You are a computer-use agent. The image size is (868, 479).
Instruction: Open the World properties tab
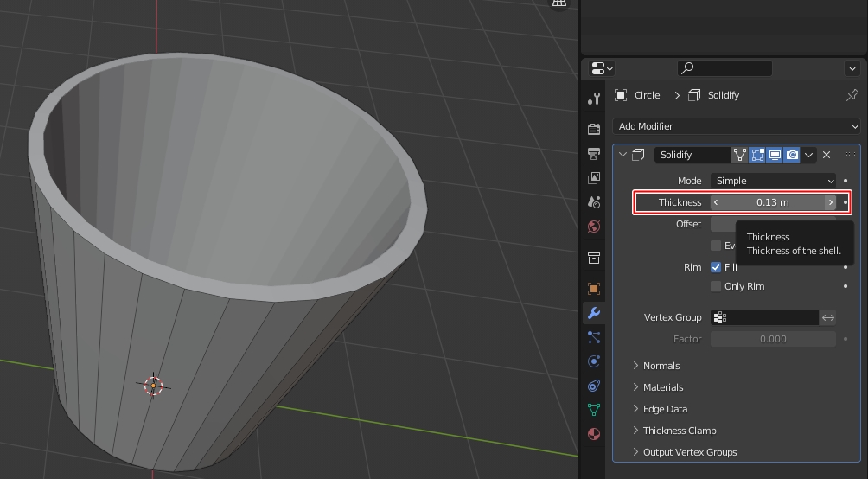(594, 227)
